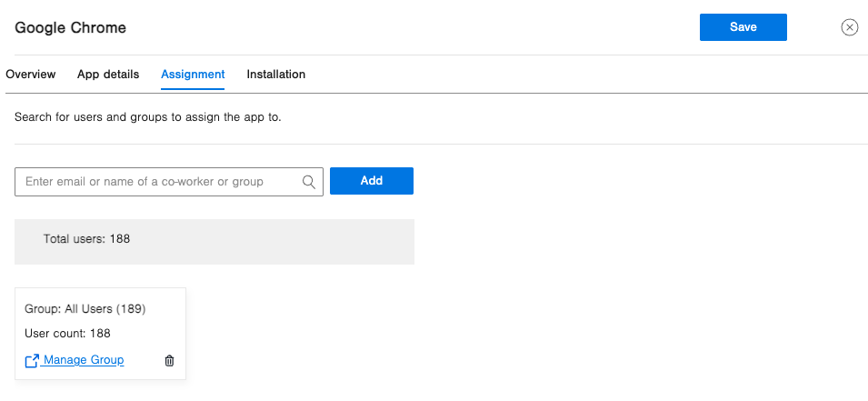
Task: Switch to the Overview tab
Action: (30, 75)
